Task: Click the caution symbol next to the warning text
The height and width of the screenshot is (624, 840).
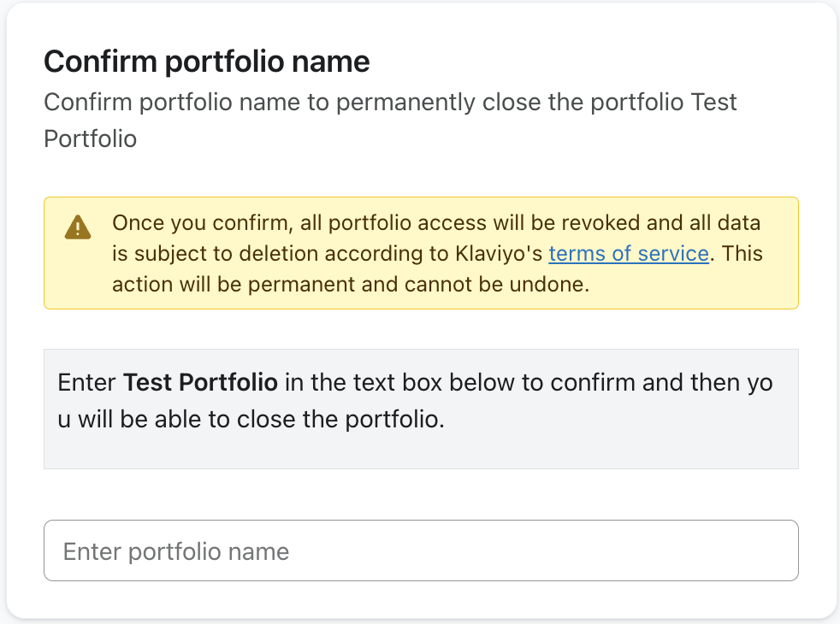Action: [77, 228]
